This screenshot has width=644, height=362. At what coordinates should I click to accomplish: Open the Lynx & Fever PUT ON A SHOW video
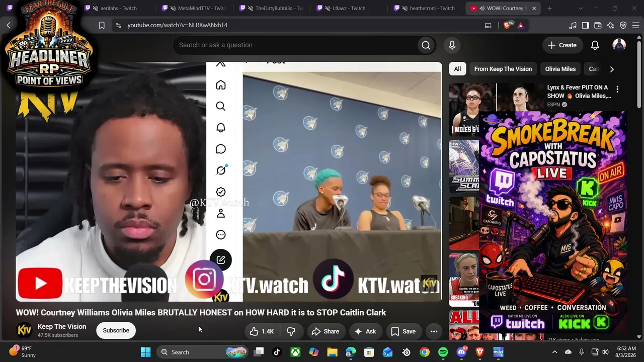coord(579,92)
